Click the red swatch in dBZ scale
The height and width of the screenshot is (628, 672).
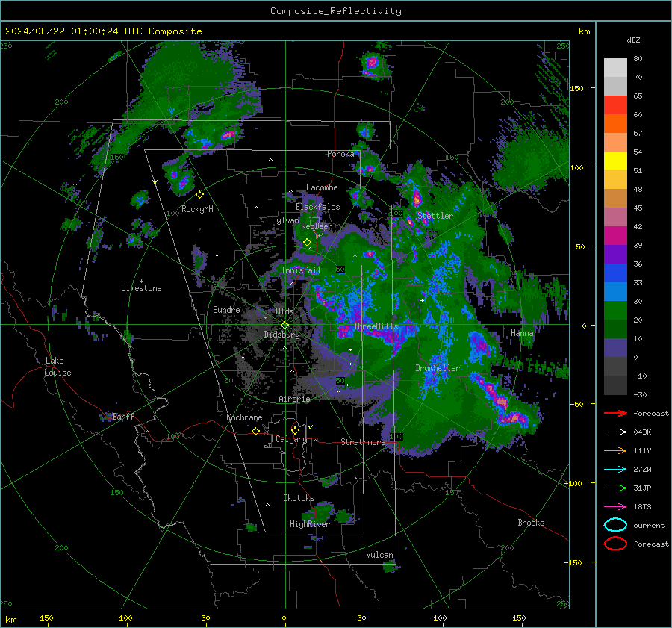click(615, 105)
